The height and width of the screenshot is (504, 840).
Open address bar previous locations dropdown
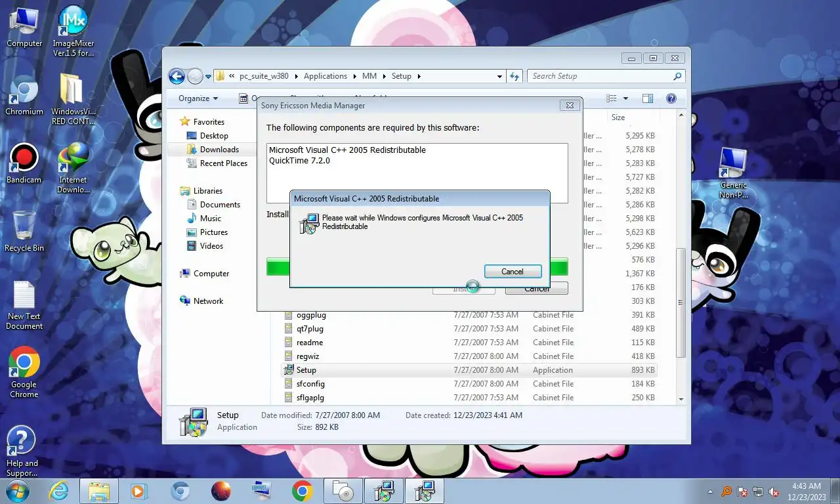500,76
